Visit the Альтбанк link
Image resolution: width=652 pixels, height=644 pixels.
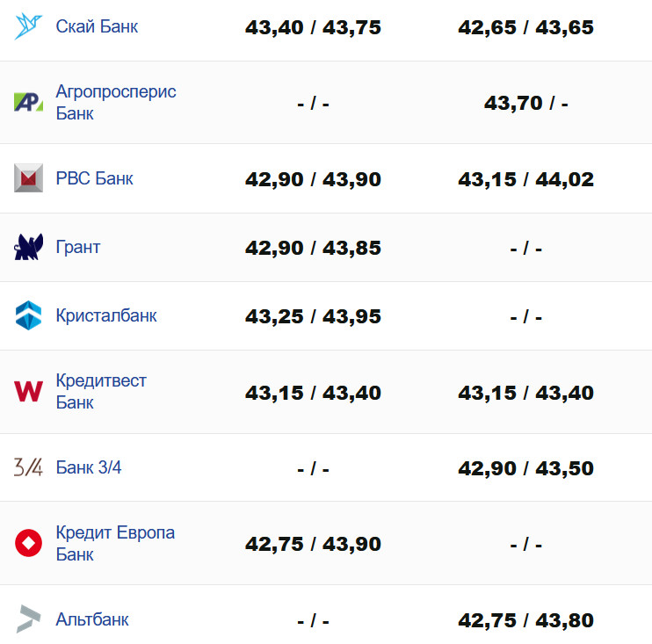[91, 619]
